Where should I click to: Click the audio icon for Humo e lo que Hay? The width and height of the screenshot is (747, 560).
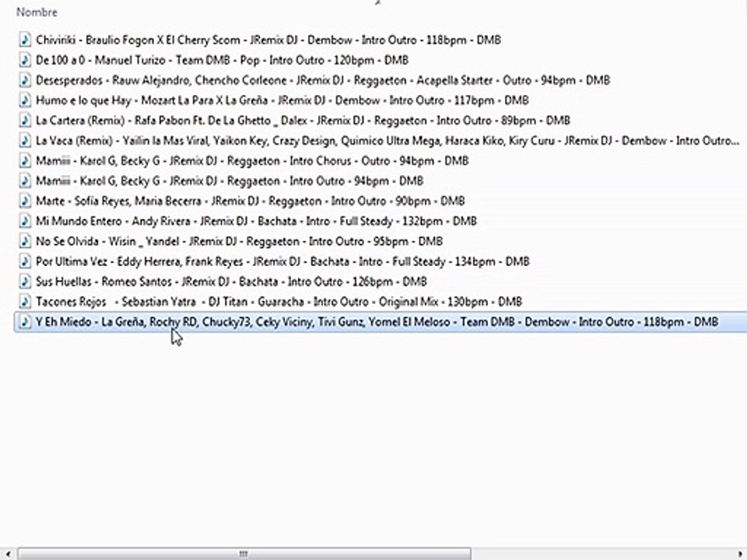pos(25,100)
